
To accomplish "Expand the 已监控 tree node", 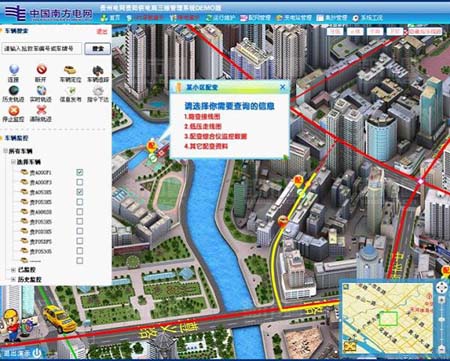I will 13,270.
